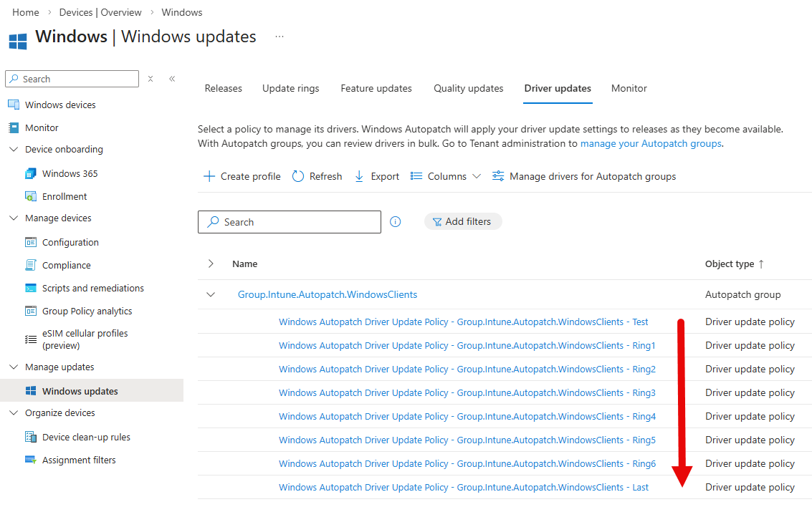Open the Group.Intune.Autopatch.WindowsClients group link
The width and height of the screenshot is (812, 507).
coord(328,294)
